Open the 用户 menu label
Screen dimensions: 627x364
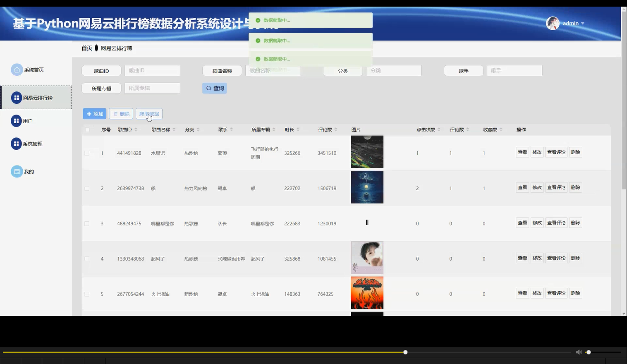(x=28, y=121)
